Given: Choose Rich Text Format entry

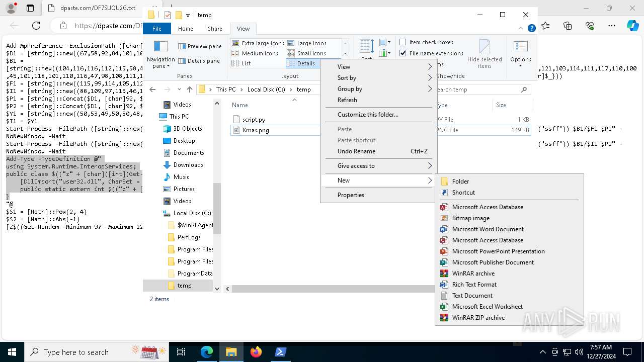Looking at the screenshot, I should click(509, 285).
